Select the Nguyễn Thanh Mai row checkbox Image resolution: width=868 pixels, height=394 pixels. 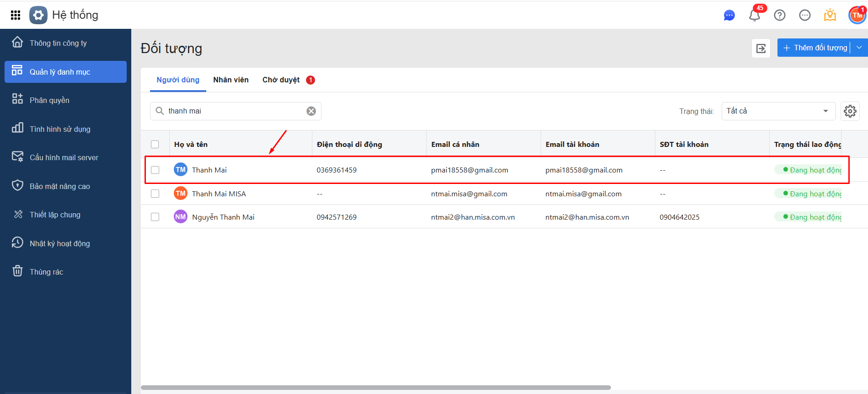coord(155,217)
